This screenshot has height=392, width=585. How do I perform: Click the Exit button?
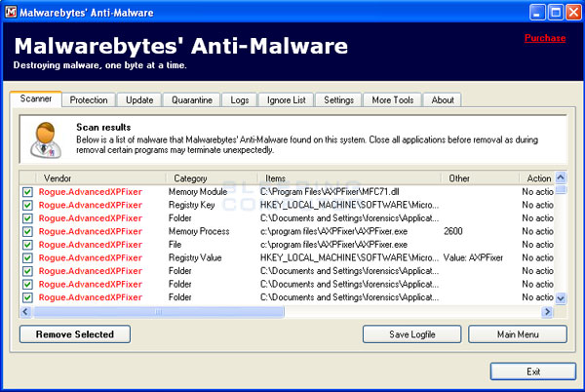pos(533,372)
